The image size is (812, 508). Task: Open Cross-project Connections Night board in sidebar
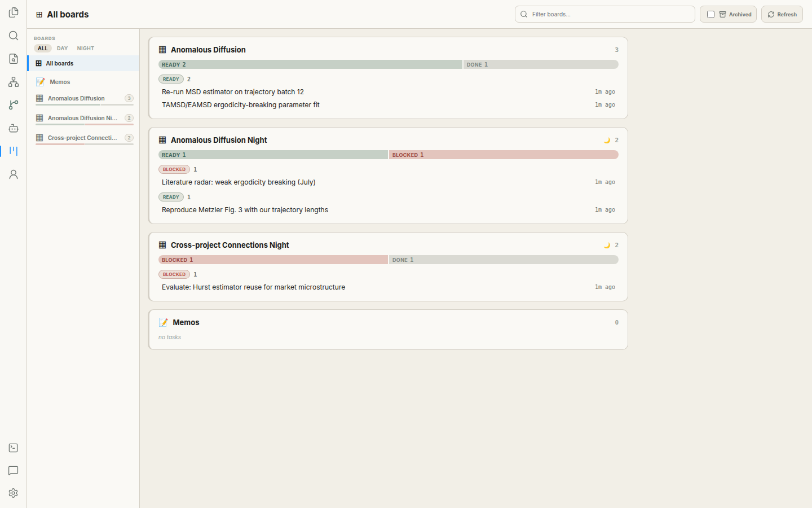point(84,138)
